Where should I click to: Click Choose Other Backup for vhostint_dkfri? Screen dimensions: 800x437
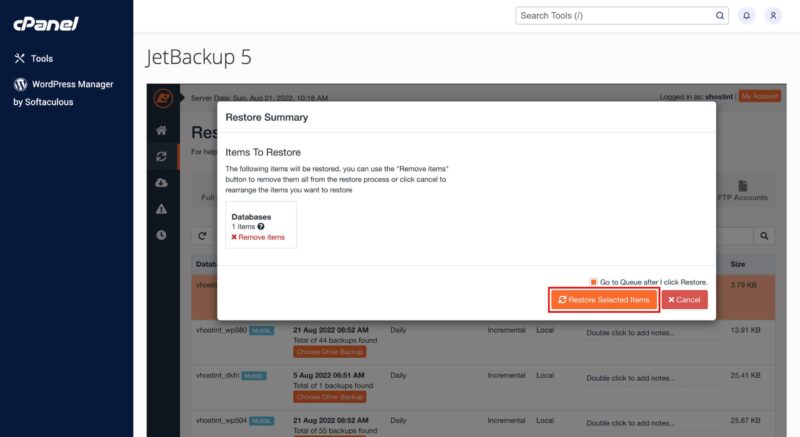[330, 397]
